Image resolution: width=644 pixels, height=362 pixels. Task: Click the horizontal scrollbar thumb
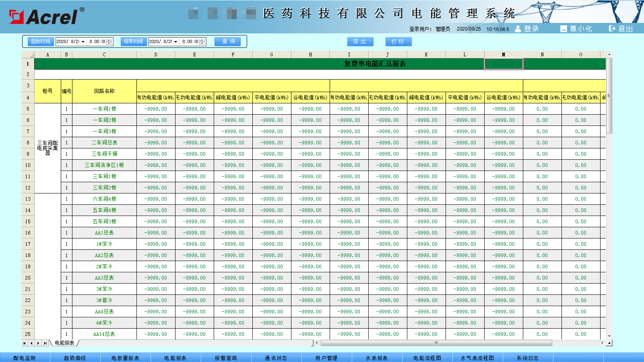pyautogui.click(x=436, y=343)
